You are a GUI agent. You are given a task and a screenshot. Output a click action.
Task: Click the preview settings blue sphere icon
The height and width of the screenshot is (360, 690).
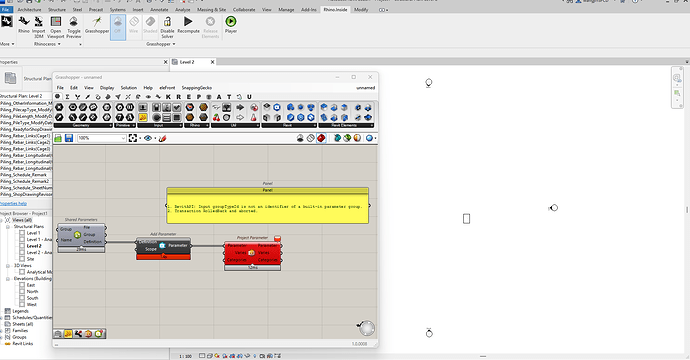click(x=369, y=138)
